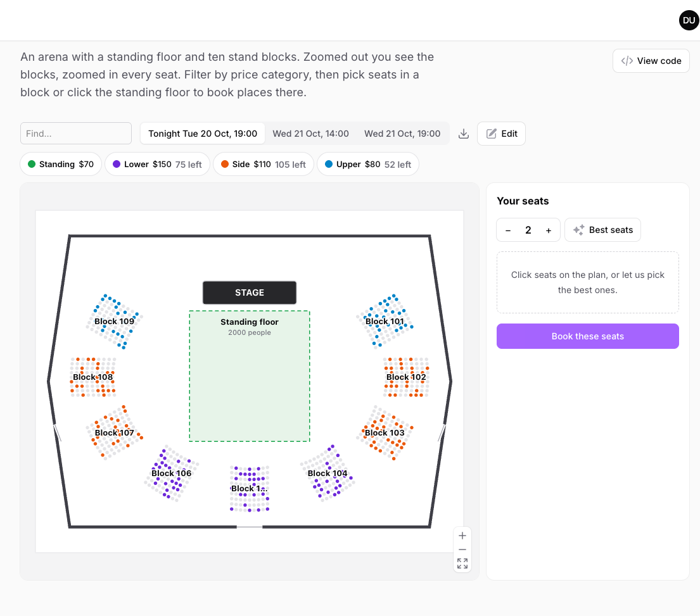The width and height of the screenshot is (700, 616).
Task: Decrease seat count with minus stepper
Action: (x=508, y=230)
